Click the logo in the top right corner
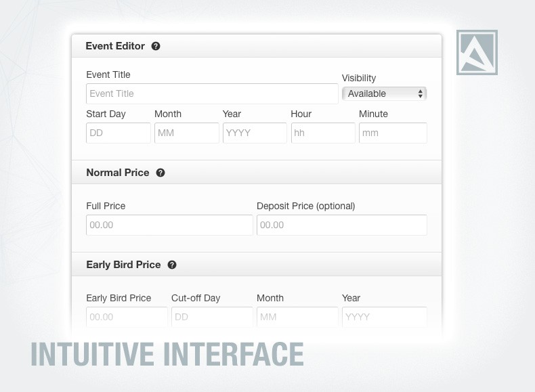 [x=477, y=52]
